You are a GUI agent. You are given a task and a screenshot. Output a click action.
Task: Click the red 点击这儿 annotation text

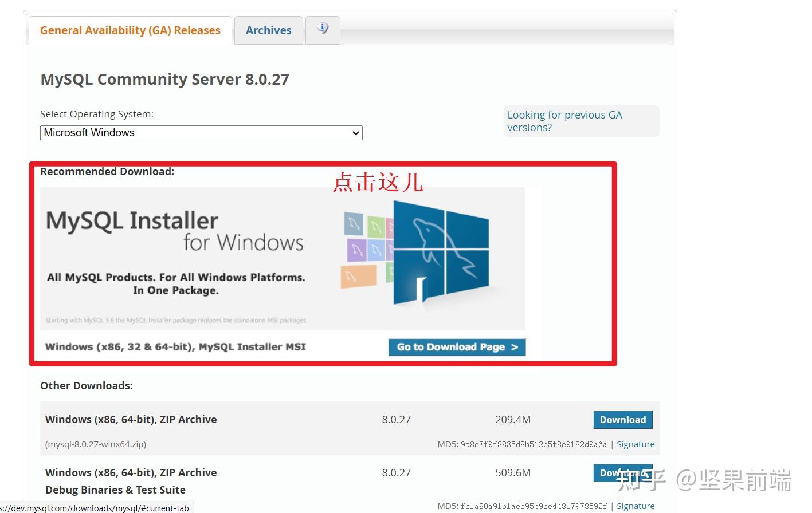click(x=378, y=182)
